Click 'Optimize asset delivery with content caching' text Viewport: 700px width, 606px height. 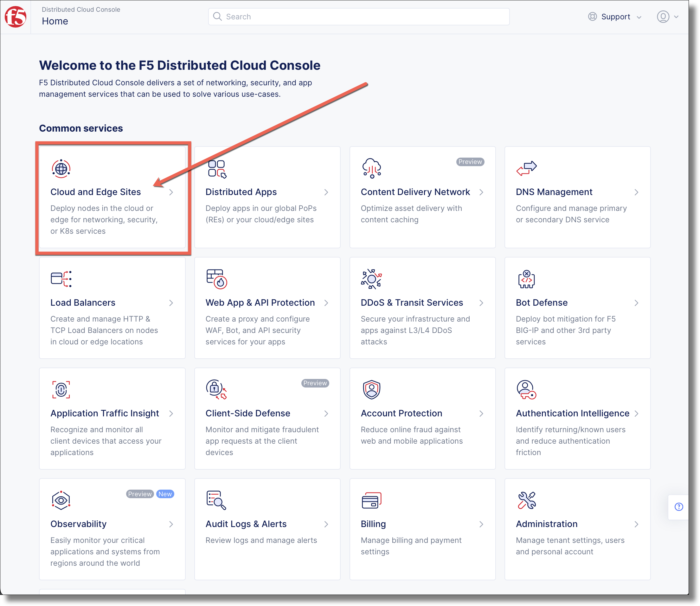point(411,214)
